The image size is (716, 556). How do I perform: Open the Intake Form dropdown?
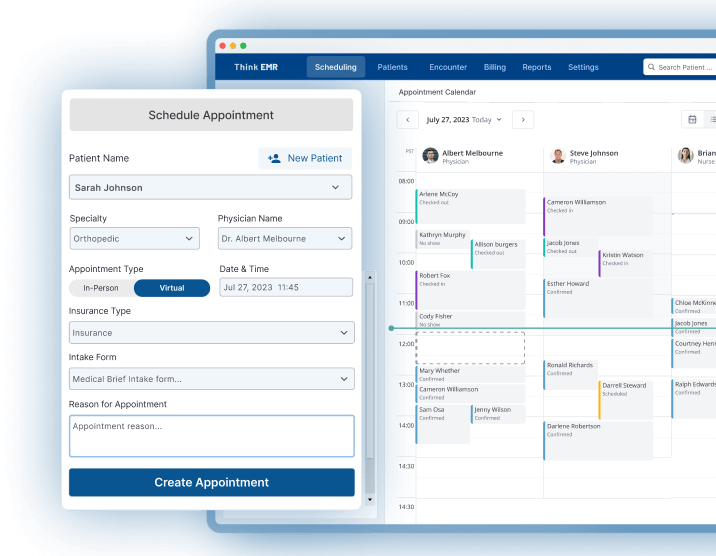(x=211, y=379)
